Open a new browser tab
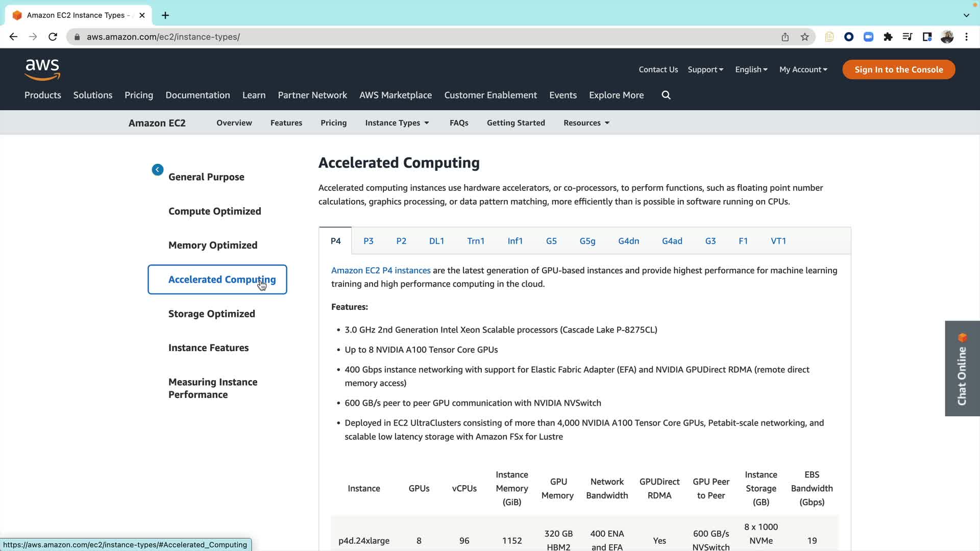Screen dimensions: 980x551 click(165, 15)
